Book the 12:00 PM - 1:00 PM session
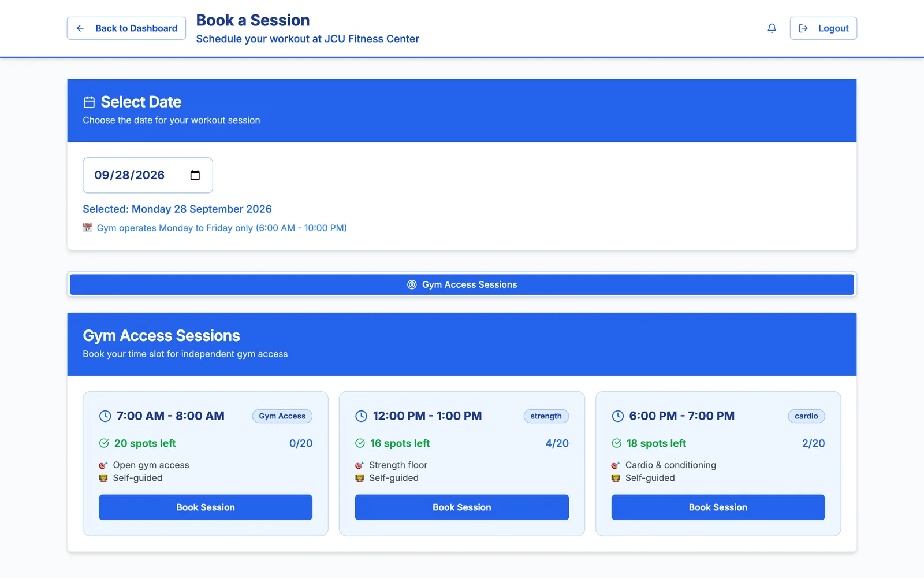 (462, 507)
